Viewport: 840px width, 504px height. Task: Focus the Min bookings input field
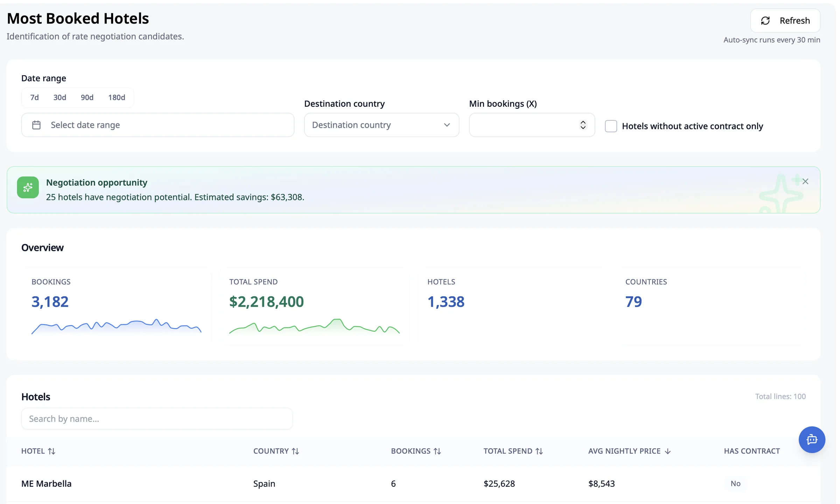pyautogui.click(x=532, y=125)
